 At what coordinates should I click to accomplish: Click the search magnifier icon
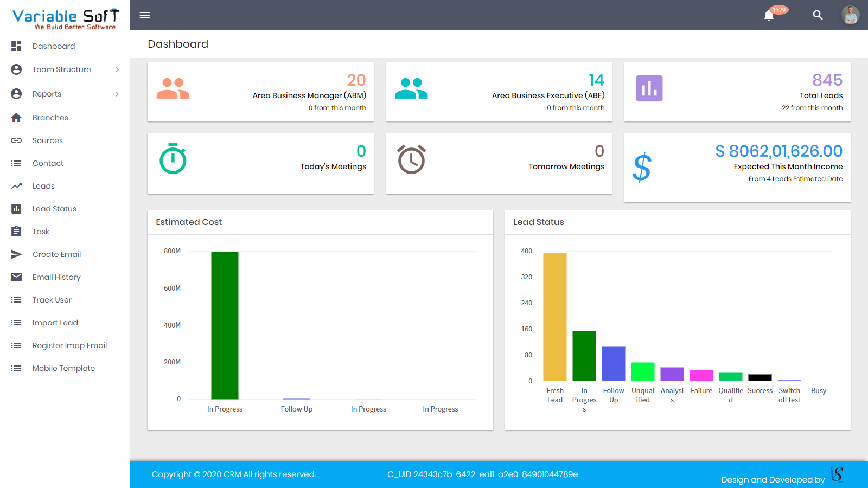pos(818,15)
